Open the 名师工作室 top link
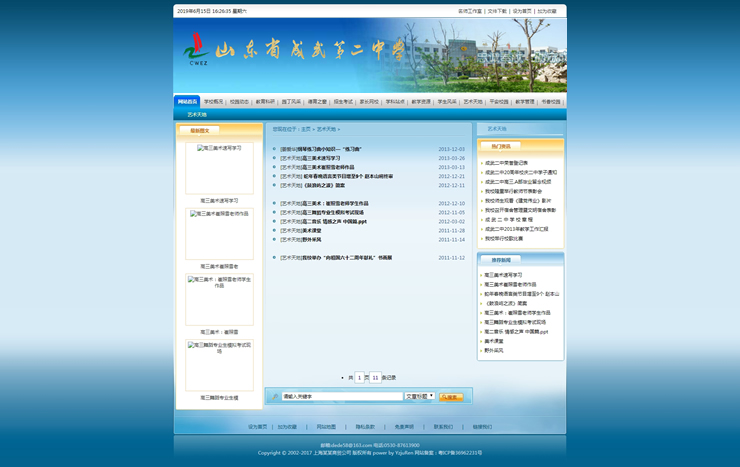This screenshot has width=740, height=467. [470, 11]
